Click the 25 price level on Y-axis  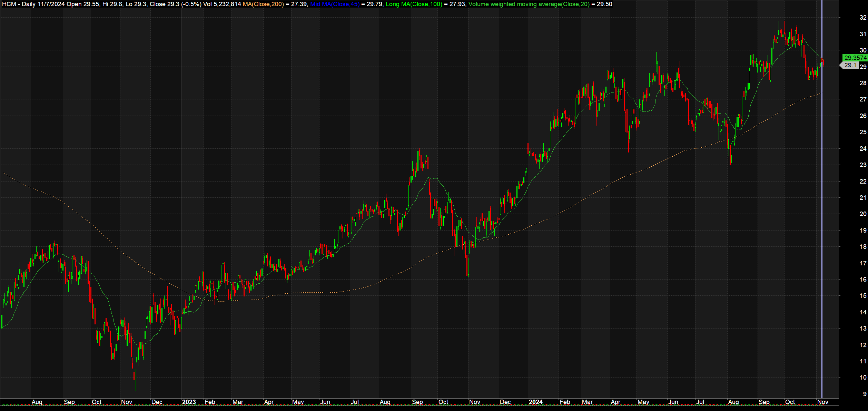click(x=862, y=132)
